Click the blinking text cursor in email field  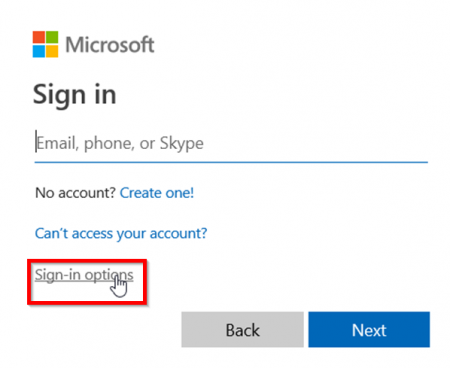[x=36, y=141]
